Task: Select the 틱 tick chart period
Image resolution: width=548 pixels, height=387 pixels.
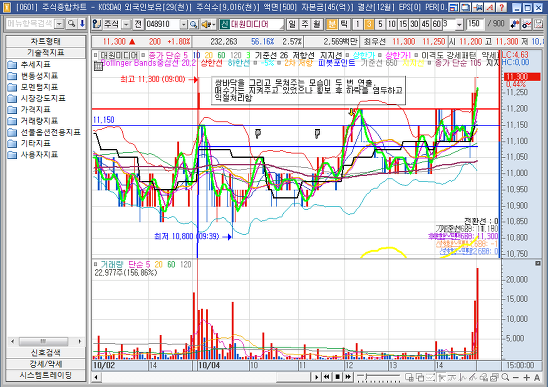Action: [344, 24]
